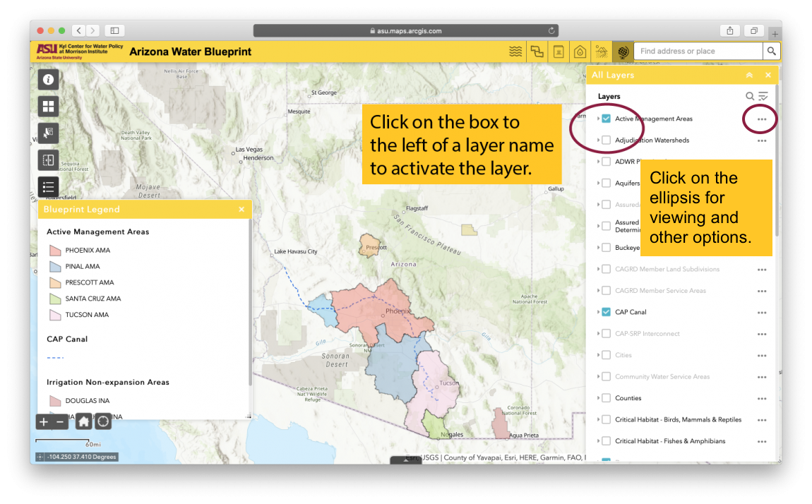Click the institutions building theme icon
The width and height of the screenshot is (812, 504).
point(559,52)
